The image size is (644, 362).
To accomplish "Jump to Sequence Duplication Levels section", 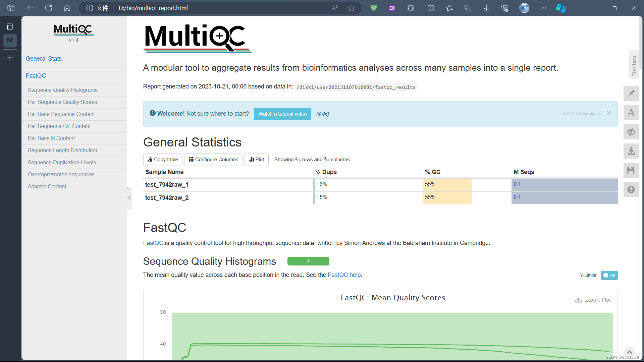I will tap(61, 162).
